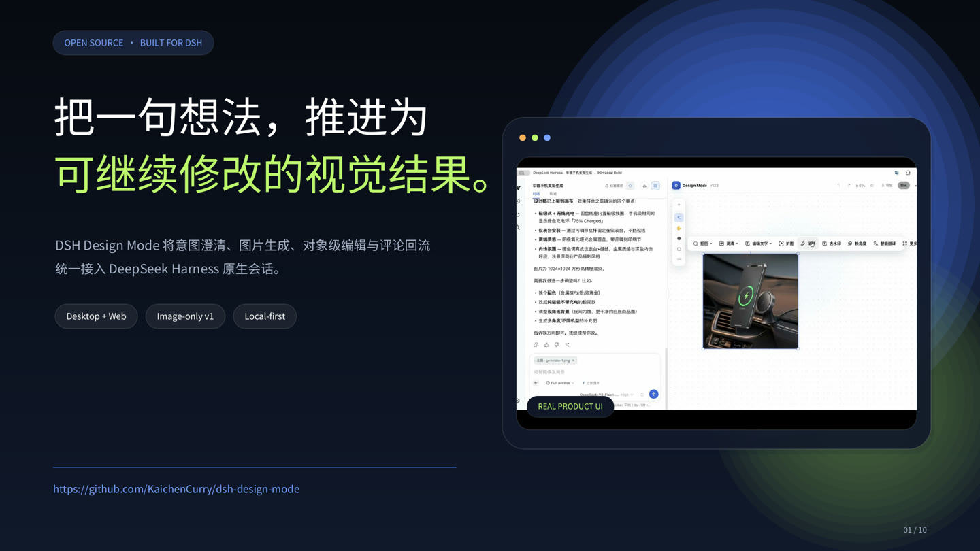The height and width of the screenshot is (551, 980).
Task: Click the gray pill button in the Design Mode header
Action: tap(904, 186)
